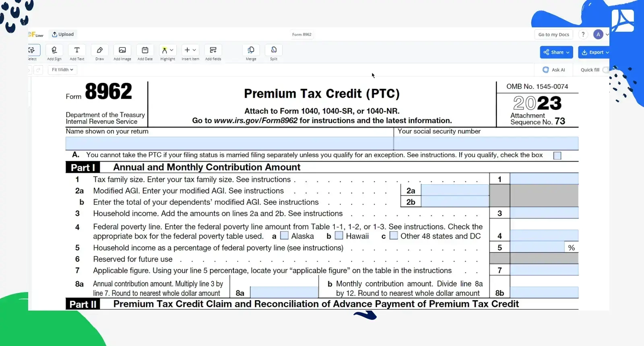644x346 pixels.
Task: Click the line 8a annual contribution field
Action: point(284,292)
